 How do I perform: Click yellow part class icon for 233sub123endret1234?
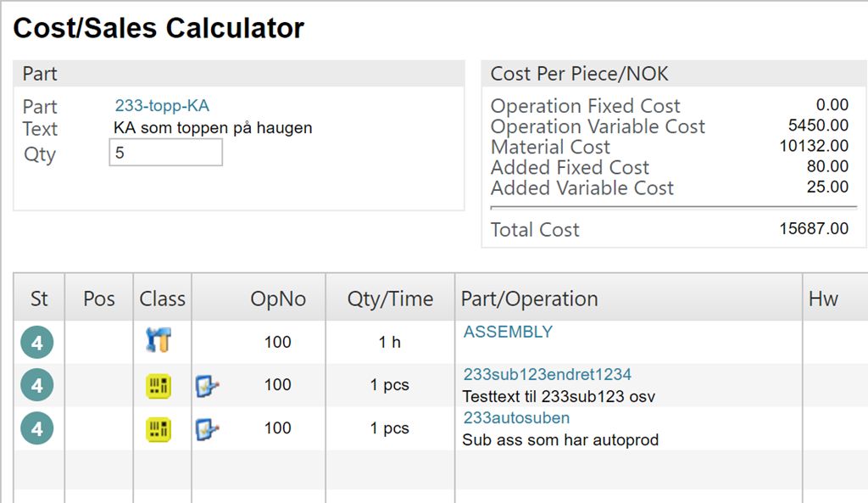159,386
